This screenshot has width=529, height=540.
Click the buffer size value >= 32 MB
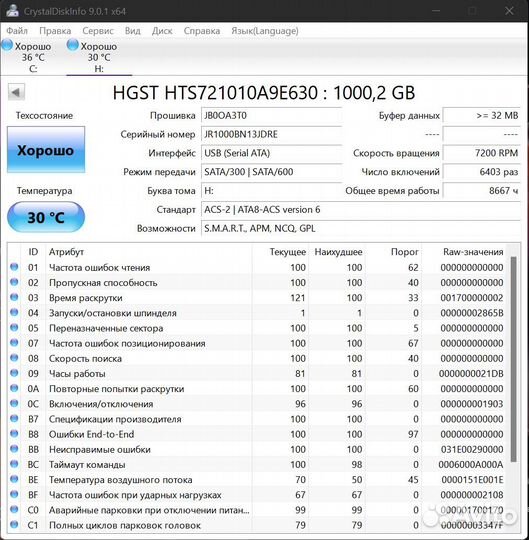(481, 115)
